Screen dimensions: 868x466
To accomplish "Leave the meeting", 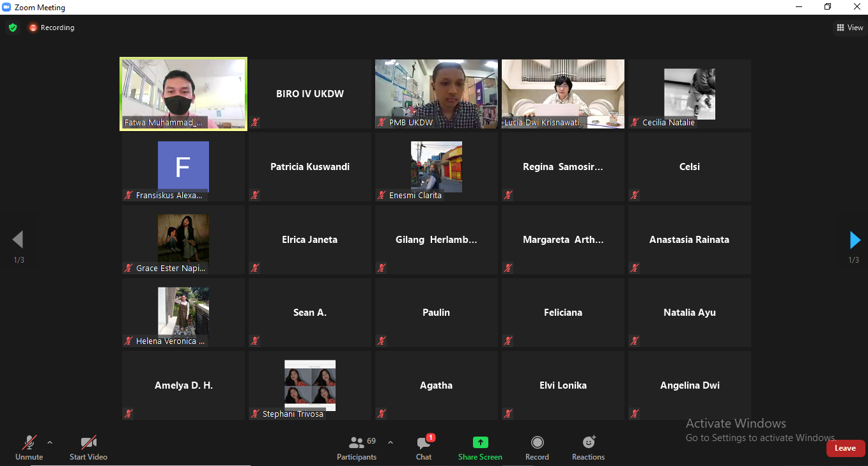I will 845,448.
